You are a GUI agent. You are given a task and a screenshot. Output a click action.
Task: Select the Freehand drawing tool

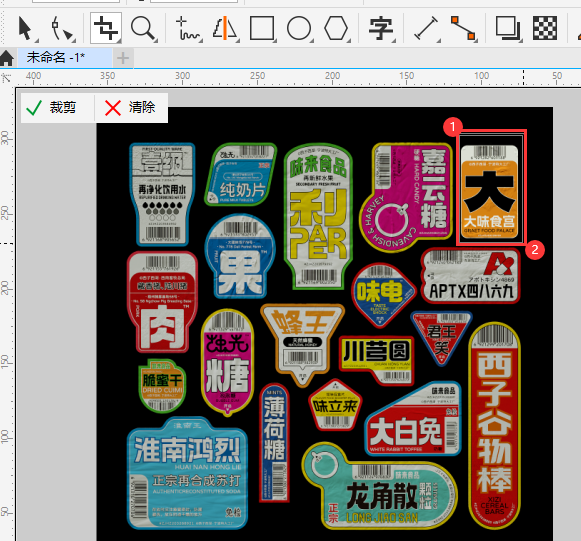[x=187, y=28]
